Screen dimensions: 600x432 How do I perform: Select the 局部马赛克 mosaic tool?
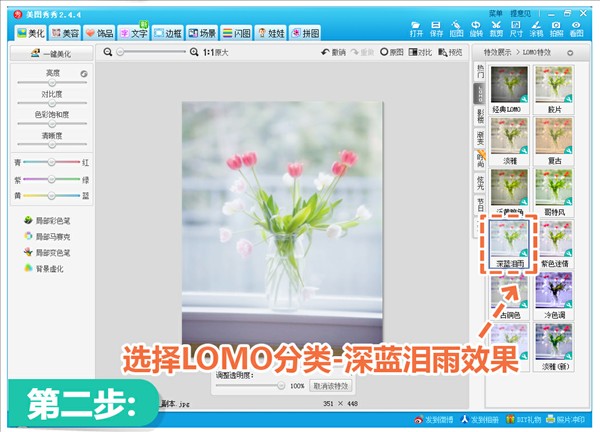click(47, 236)
